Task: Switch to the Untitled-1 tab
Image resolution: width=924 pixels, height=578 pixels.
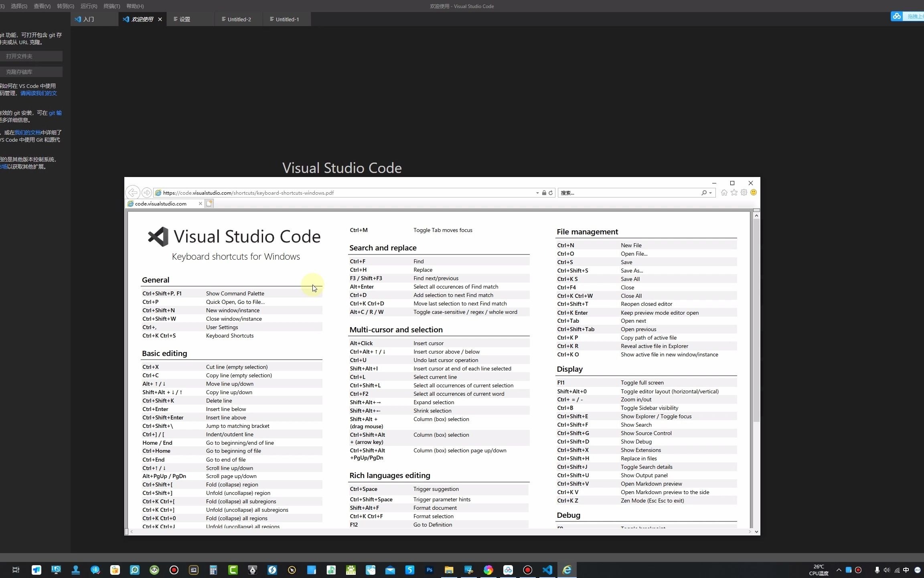Action: 287,19
